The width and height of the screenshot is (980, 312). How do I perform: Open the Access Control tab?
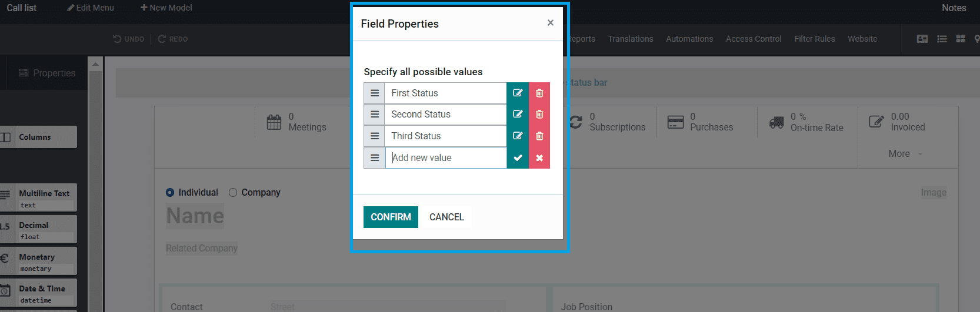754,39
